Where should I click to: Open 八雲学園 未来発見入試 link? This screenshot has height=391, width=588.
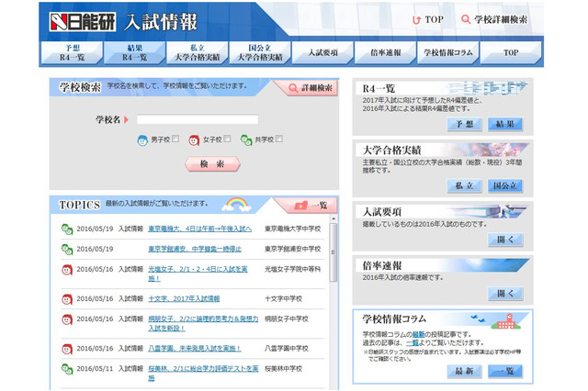(194, 349)
